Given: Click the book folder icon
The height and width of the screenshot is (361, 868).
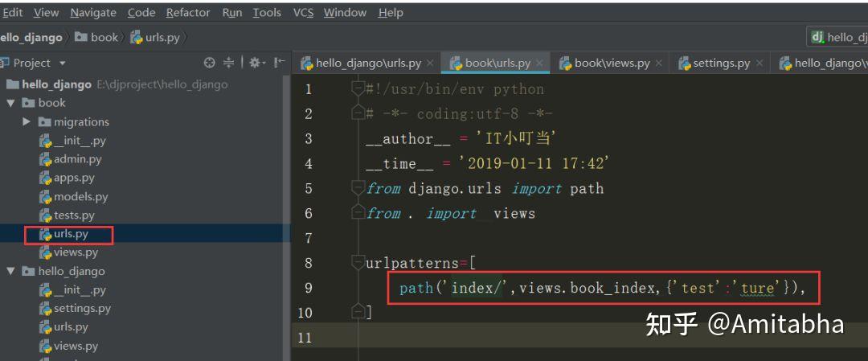Looking at the screenshot, I should point(28,103).
